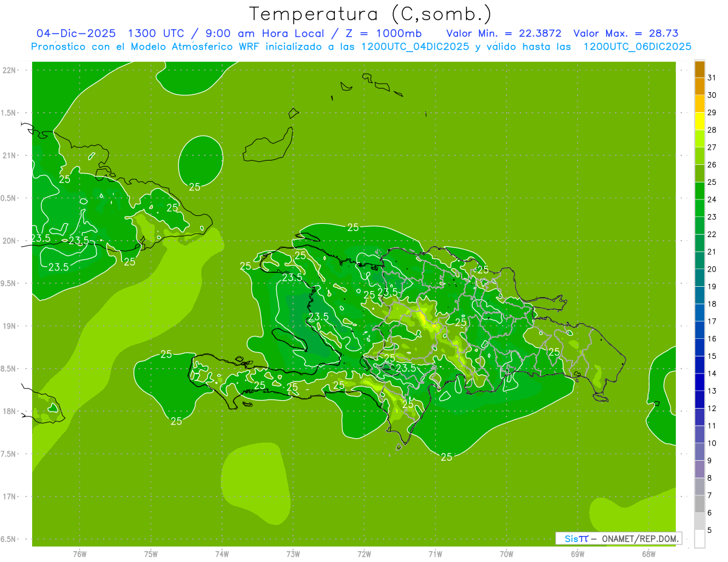This screenshot has width=728, height=562.
Task: Pick the gray colorbar band between 6 and 7
Action: [x=699, y=504]
